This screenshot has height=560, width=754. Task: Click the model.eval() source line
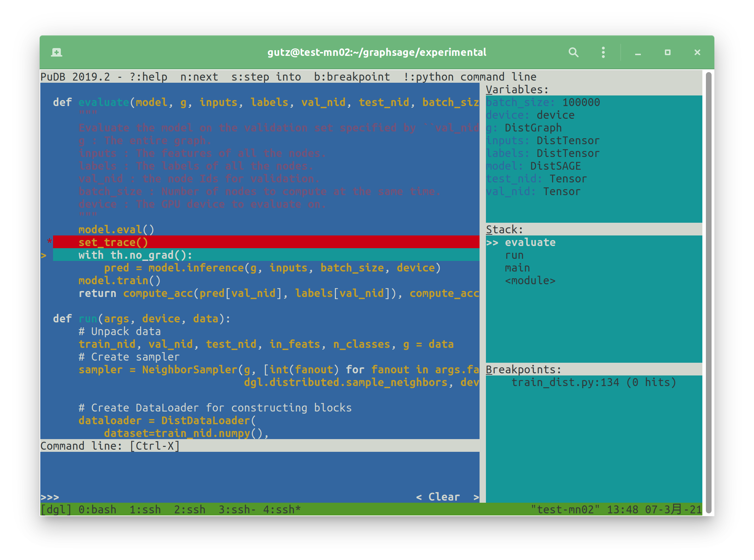tap(116, 229)
